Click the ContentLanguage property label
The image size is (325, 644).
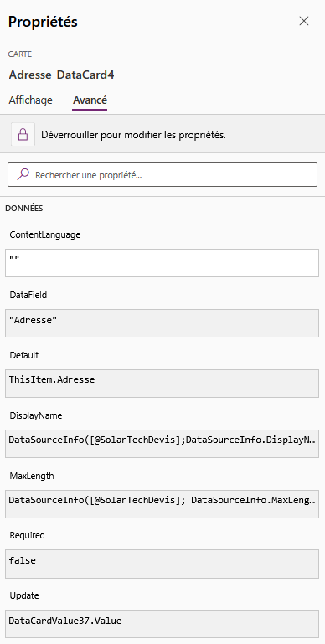click(x=45, y=235)
